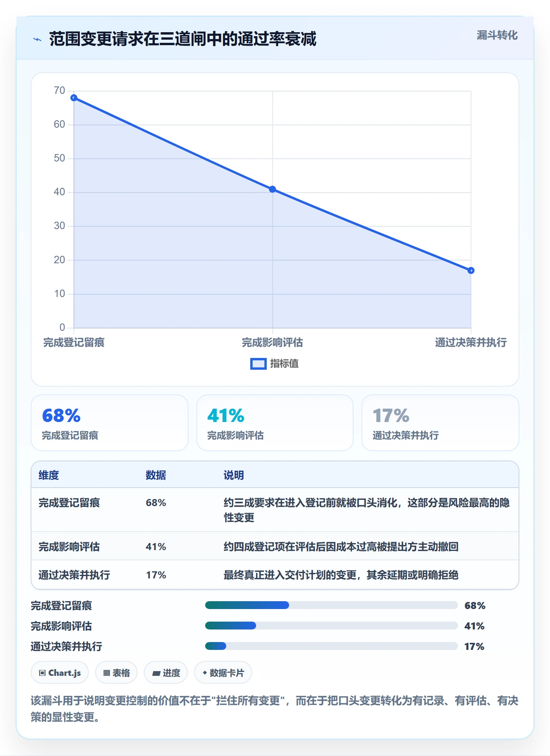Click the 漏斗转化 tag in header
550x756 pixels.
click(x=497, y=35)
